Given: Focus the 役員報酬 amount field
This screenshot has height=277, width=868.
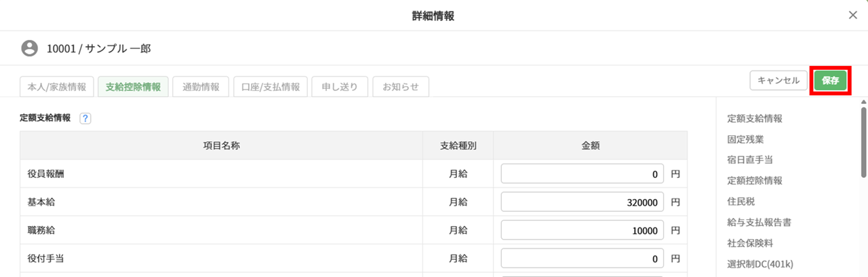Looking at the screenshot, I should 583,174.
